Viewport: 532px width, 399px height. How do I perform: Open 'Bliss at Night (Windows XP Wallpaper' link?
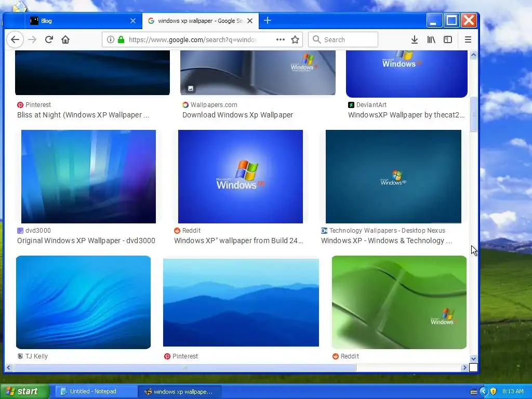tap(83, 115)
